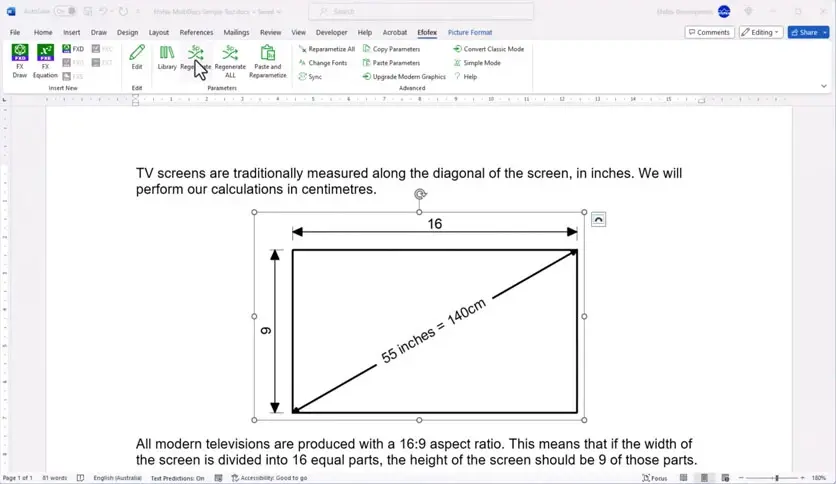Switch to the Review tab

tap(270, 33)
